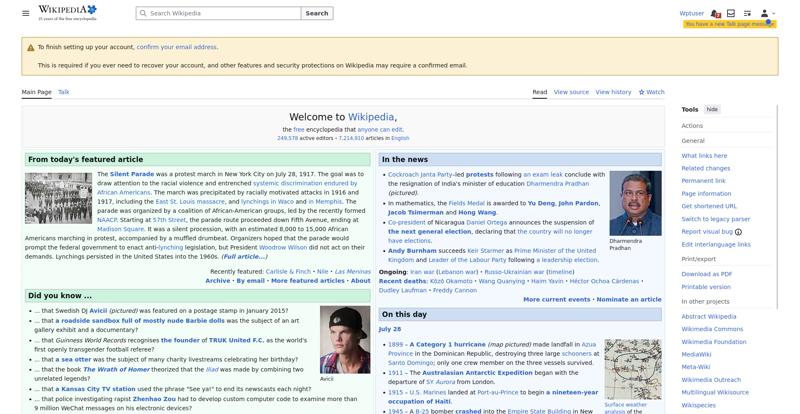The height and width of the screenshot is (414, 800).
Task: Open the Silent Parade article link
Action: (x=132, y=174)
